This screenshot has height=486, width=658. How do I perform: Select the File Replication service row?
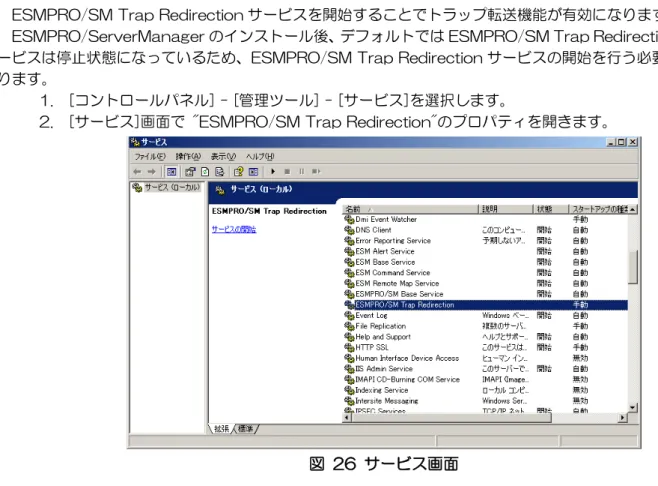click(x=486, y=326)
